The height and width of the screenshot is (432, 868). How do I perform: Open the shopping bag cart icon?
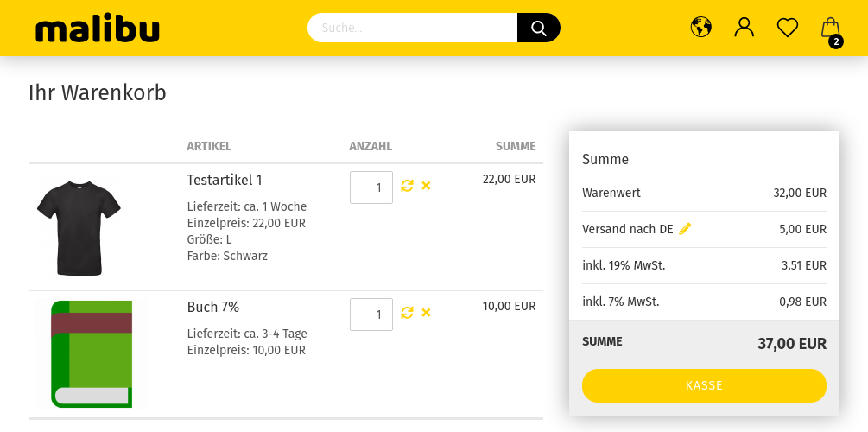click(x=830, y=28)
